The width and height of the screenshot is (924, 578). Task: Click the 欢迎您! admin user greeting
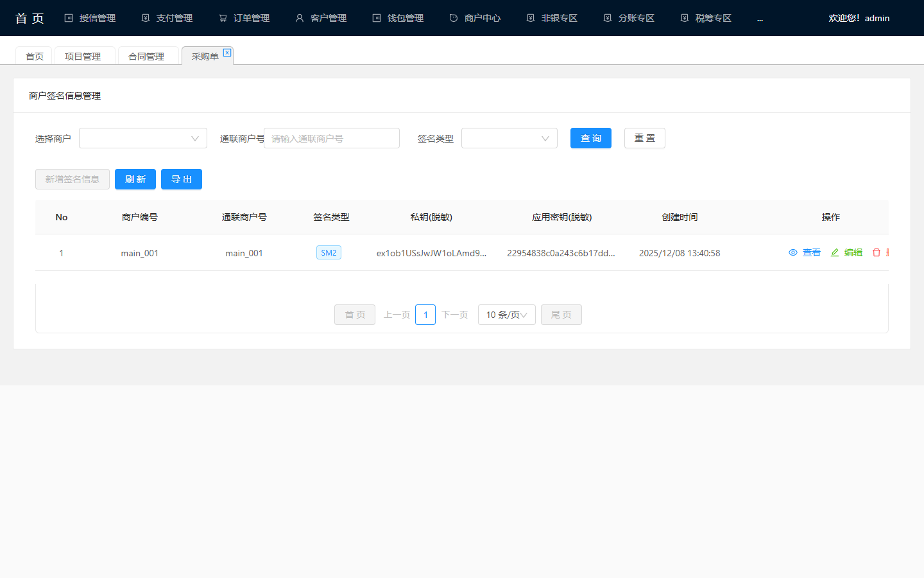pos(859,18)
